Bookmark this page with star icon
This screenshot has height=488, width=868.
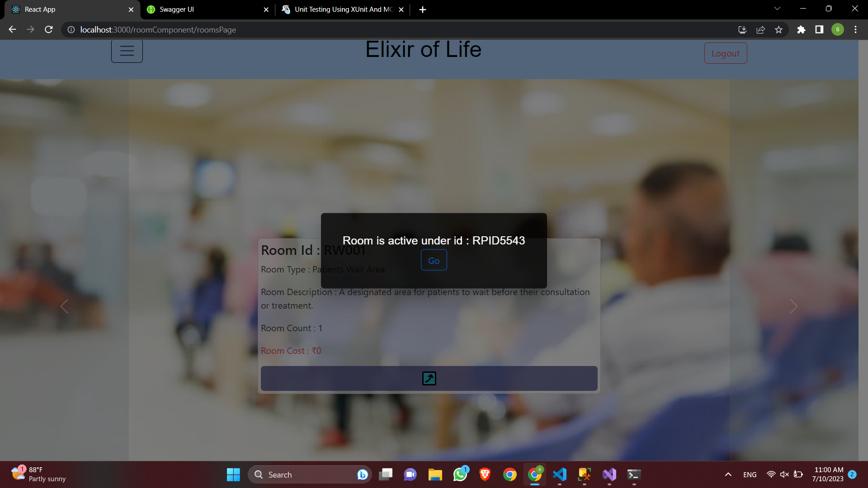click(x=778, y=30)
